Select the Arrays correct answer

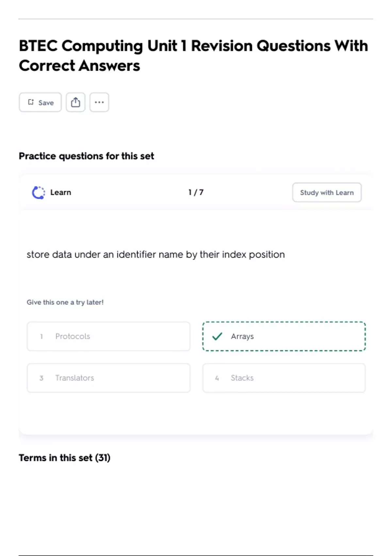284,336
